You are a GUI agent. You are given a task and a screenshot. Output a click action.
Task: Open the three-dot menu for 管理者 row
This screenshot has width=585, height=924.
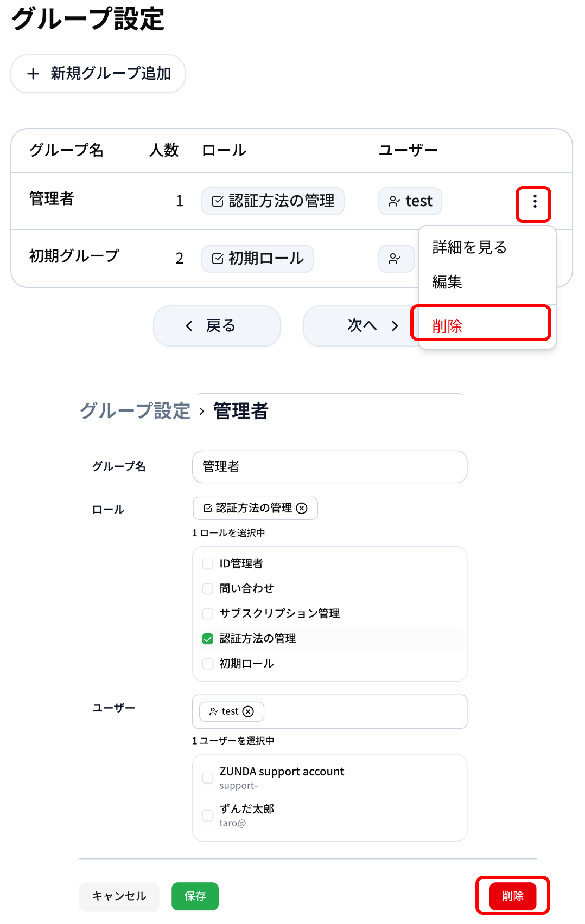[535, 202]
